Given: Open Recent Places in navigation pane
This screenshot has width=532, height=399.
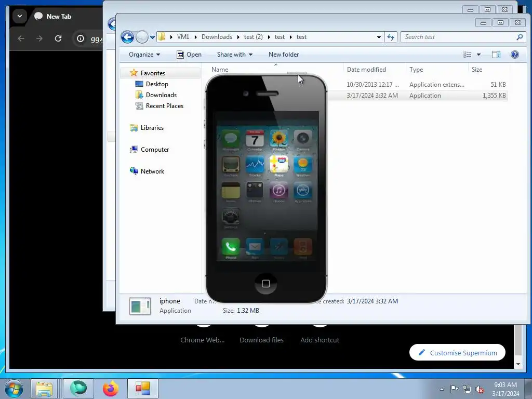Looking at the screenshot, I should (165, 106).
